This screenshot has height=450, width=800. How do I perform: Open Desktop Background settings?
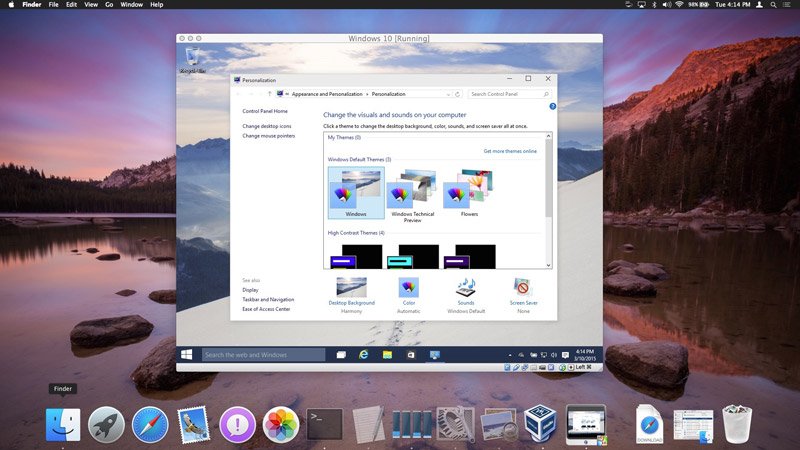pyautogui.click(x=352, y=295)
